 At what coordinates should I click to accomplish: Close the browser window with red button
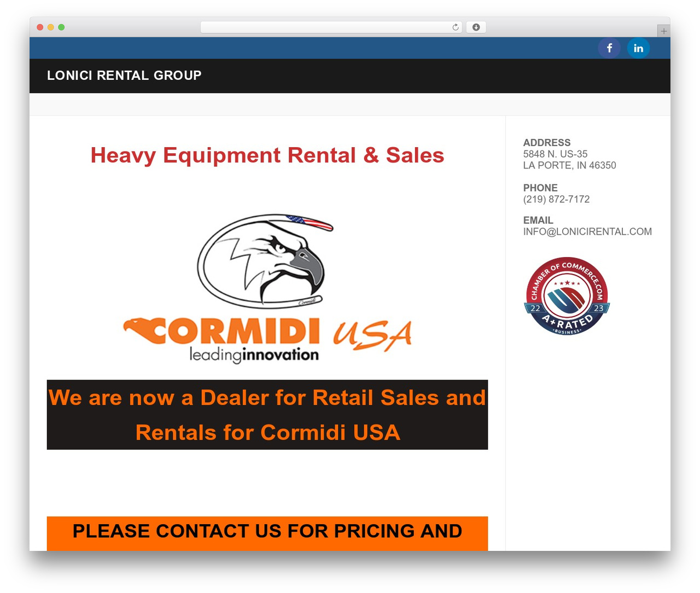(x=40, y=27)
